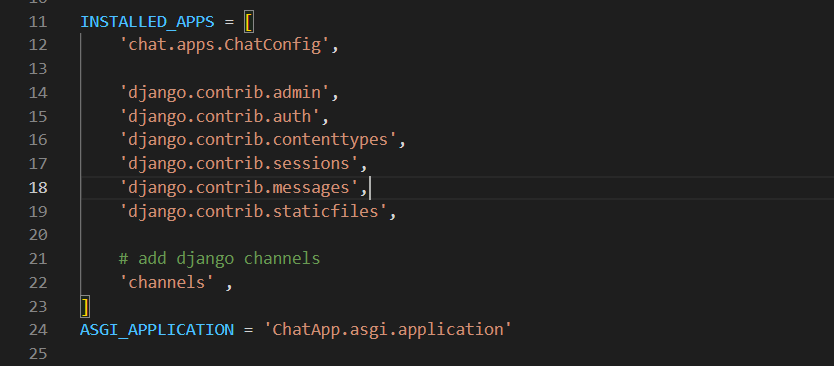834x366 pixels.
Task: Click the '# add django channels' comment
Action: coord(219,259)
